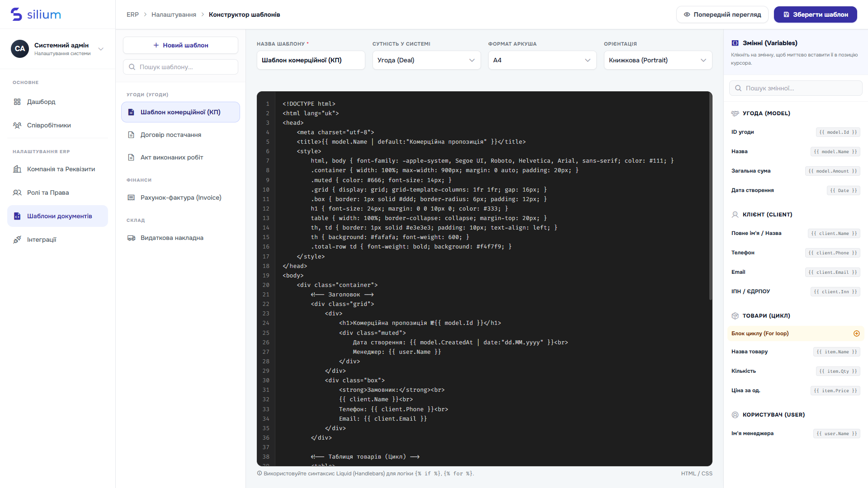Open the Формат аркуша A4 dropdown
Viewport: 868px width, 488px height.
pos(542,60)
